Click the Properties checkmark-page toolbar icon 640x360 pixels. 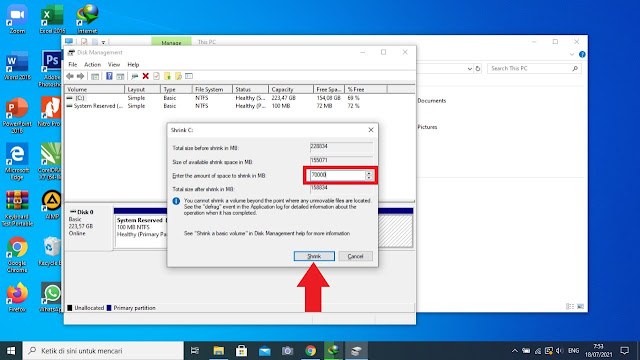tap(156, 76)
